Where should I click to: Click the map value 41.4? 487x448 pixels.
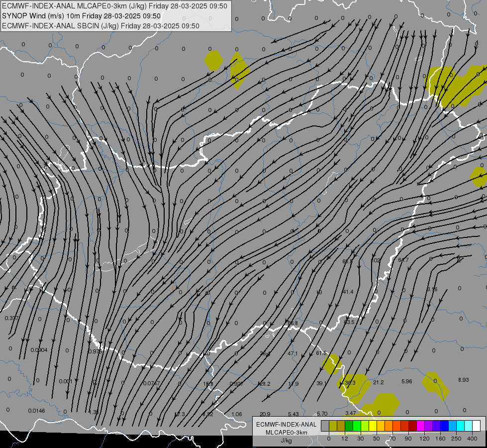click(x=348, y=292)
